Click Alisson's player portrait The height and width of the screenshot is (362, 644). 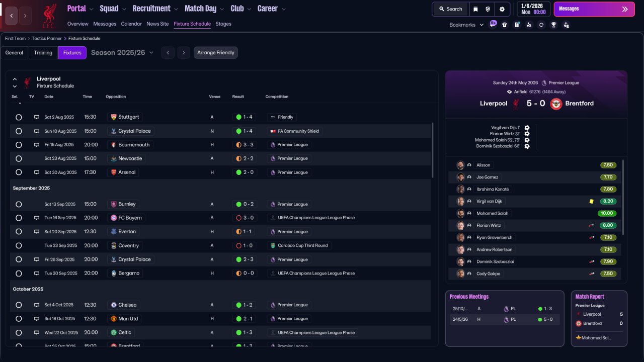click(460, 165)
